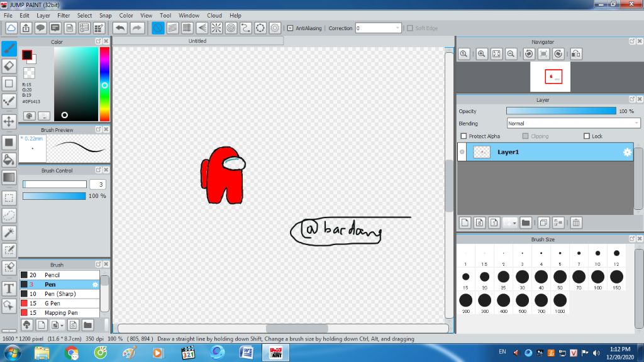Enable the Protect Alpha checkbox
Image resolution: width=644 pixels, height=362 pixels.
[464, 136]
